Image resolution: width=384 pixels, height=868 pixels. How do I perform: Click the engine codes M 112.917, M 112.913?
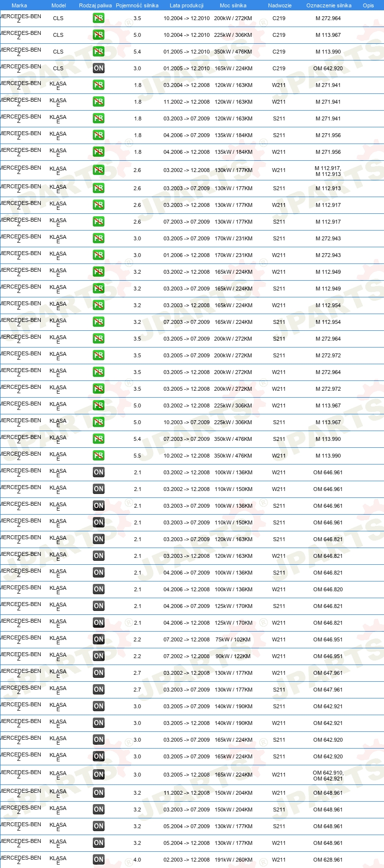[328, 171]
